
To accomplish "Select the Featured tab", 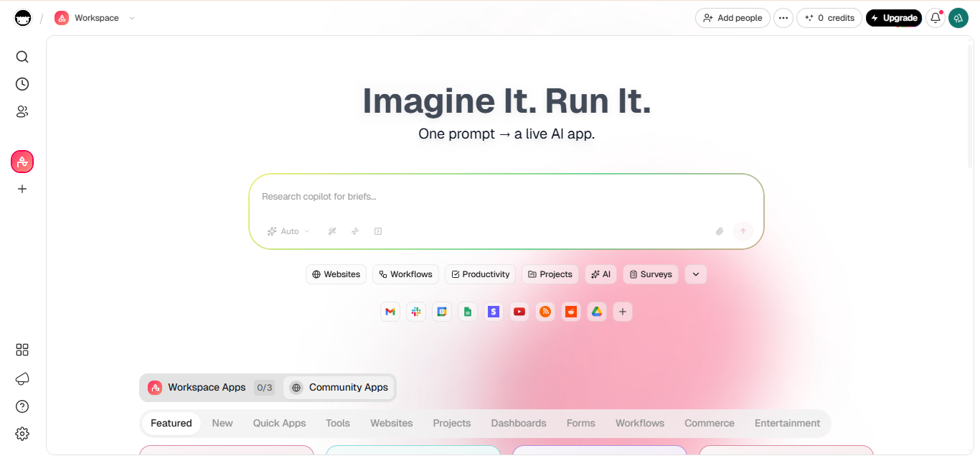I will (x=171, y=423).
